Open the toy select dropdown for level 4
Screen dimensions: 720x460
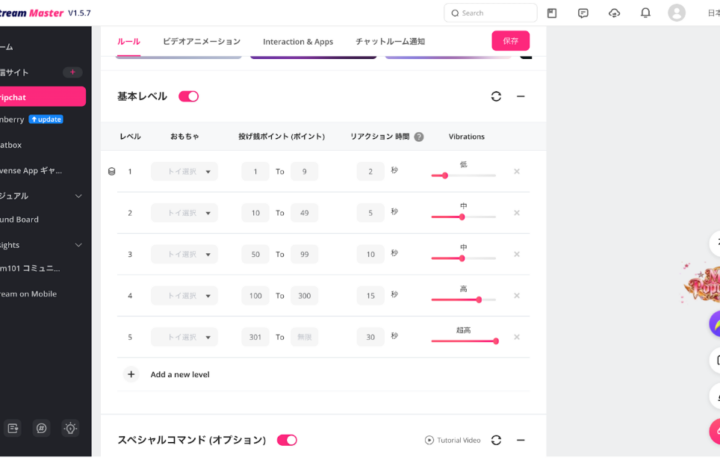click(x=184, y=296)
